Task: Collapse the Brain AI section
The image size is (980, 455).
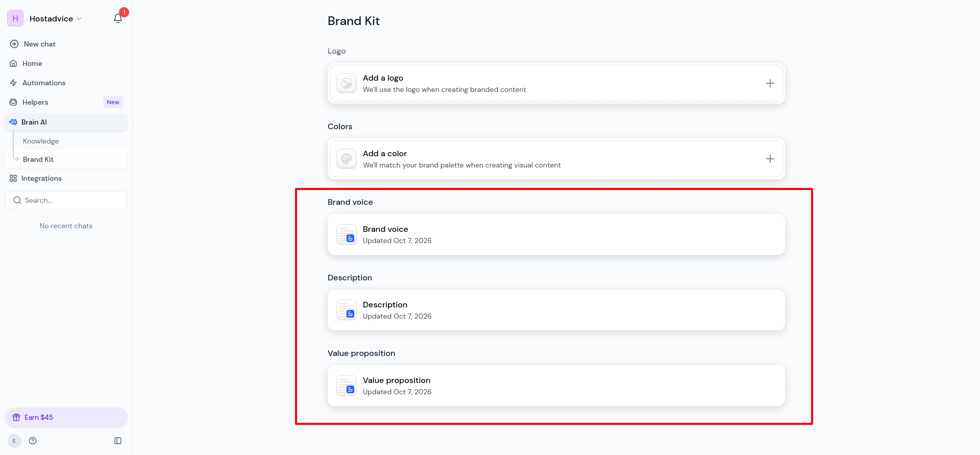Action: 66,122
